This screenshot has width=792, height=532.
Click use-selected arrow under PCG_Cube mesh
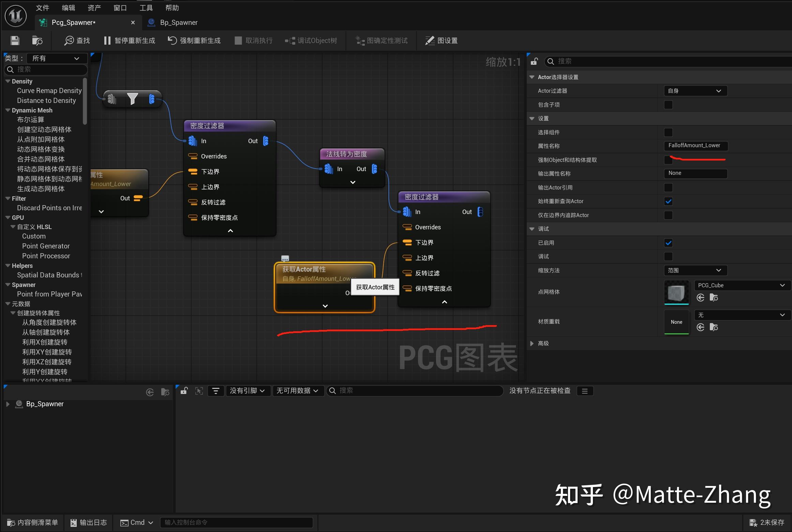point(701,298)
